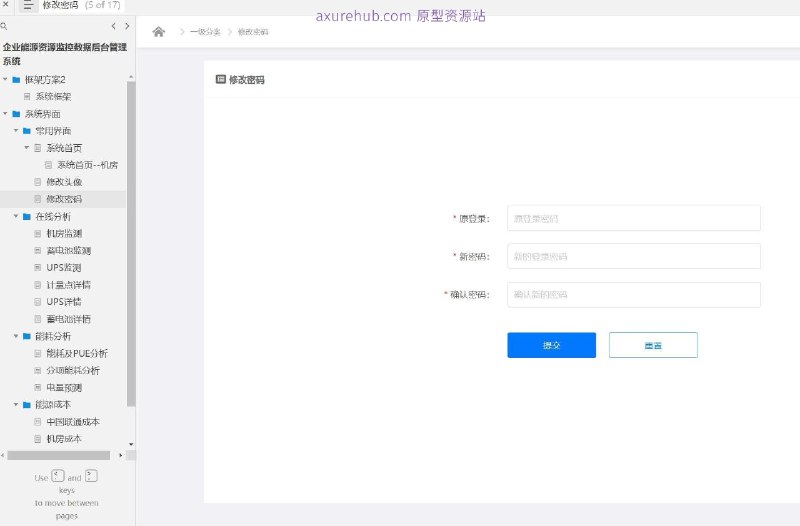Close the sidebar with the X icon
The image size is (800, 526).
6,4
